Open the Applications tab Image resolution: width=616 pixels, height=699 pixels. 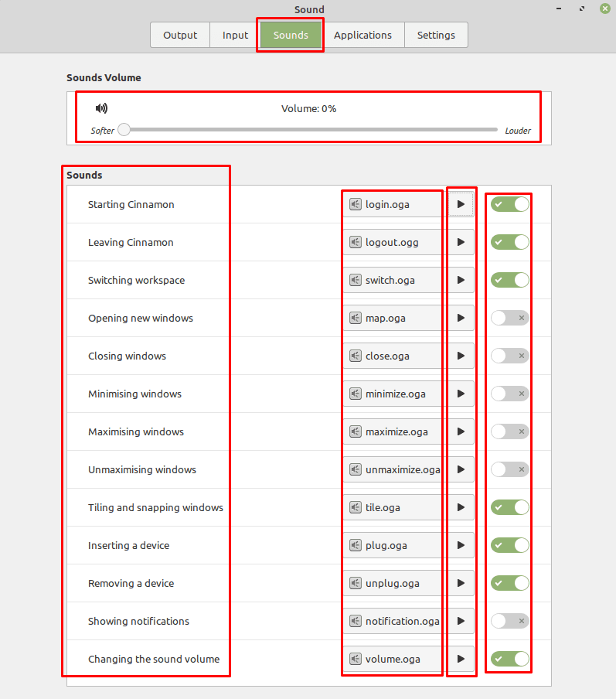(362, 35)
